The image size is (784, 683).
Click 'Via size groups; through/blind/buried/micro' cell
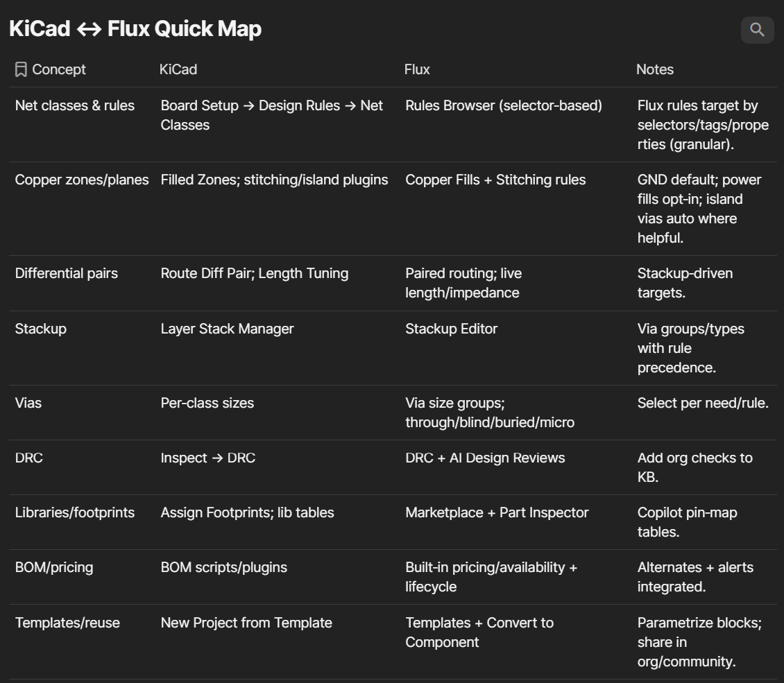pyautogui.click(x=490, y=413)
